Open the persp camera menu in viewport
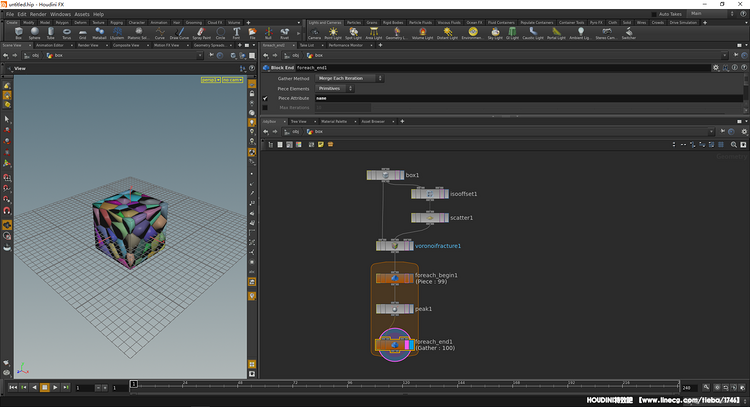The height and width of the screenshot is (407, 750). click(x=210, y=80)
